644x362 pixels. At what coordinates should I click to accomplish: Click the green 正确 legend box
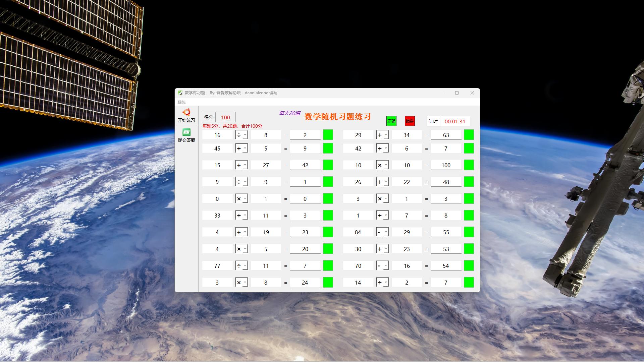(x=391, y=121)
